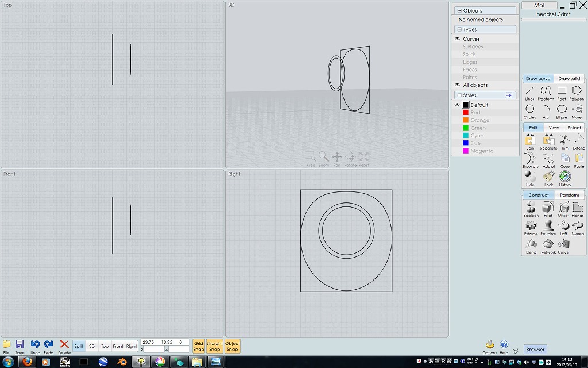Toggle Straight Snap
This screenshot has height=368, width=588.
[215, 346]
